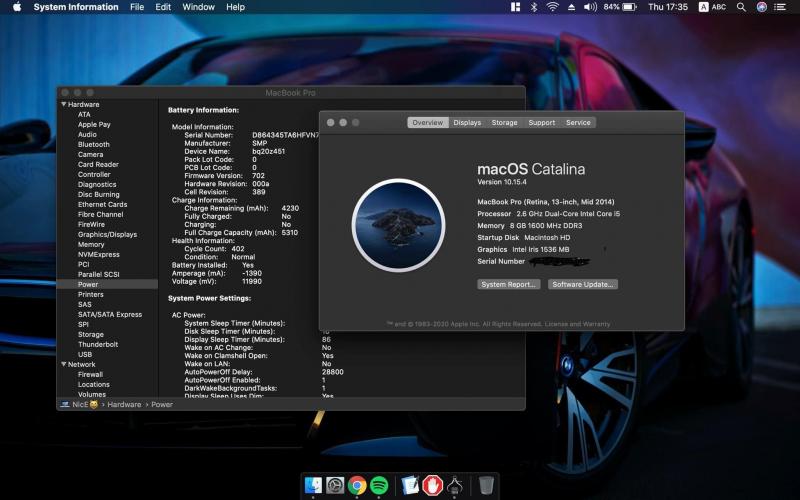800x500 pixels.
Task: Open the document editor icon in Dock
Action: pyautogui.click(x=410, y=485)
